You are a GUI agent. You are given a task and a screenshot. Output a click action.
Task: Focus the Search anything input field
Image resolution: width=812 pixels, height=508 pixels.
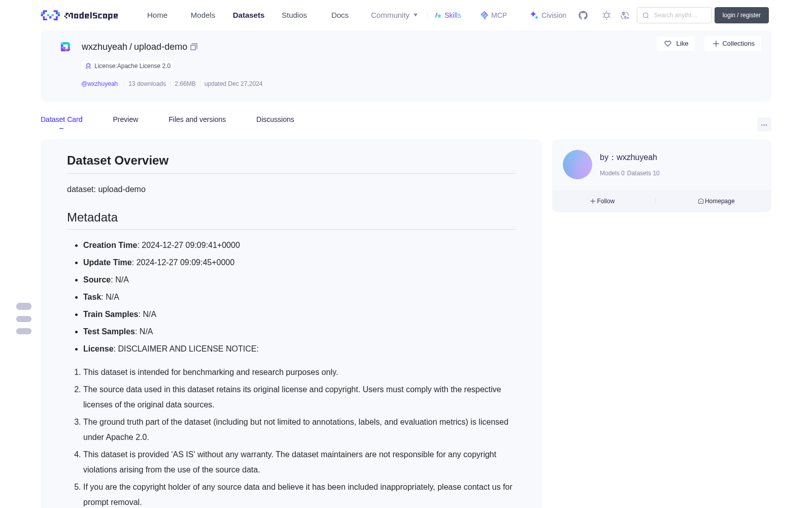pos(674,15)
